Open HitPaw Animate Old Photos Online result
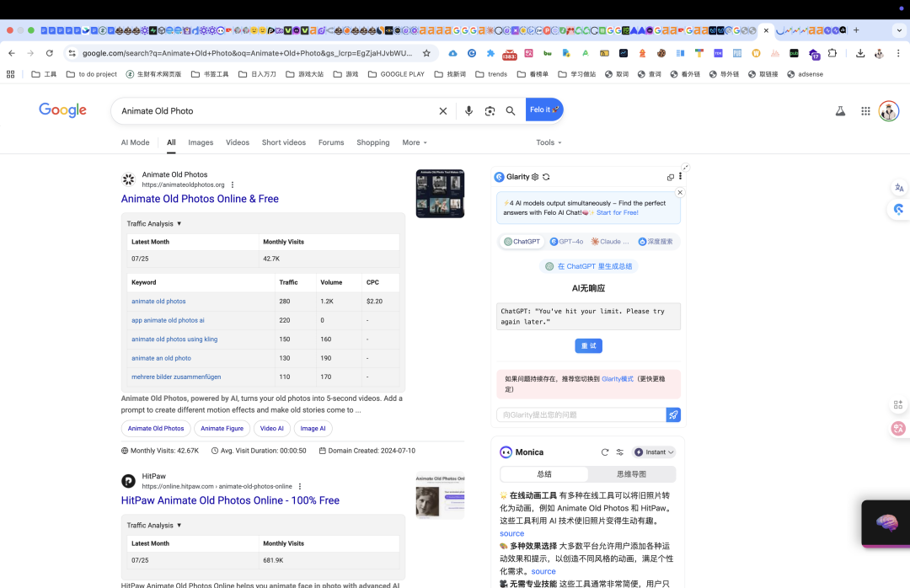Viewport: 910px width, 588px height. [230, 500]
